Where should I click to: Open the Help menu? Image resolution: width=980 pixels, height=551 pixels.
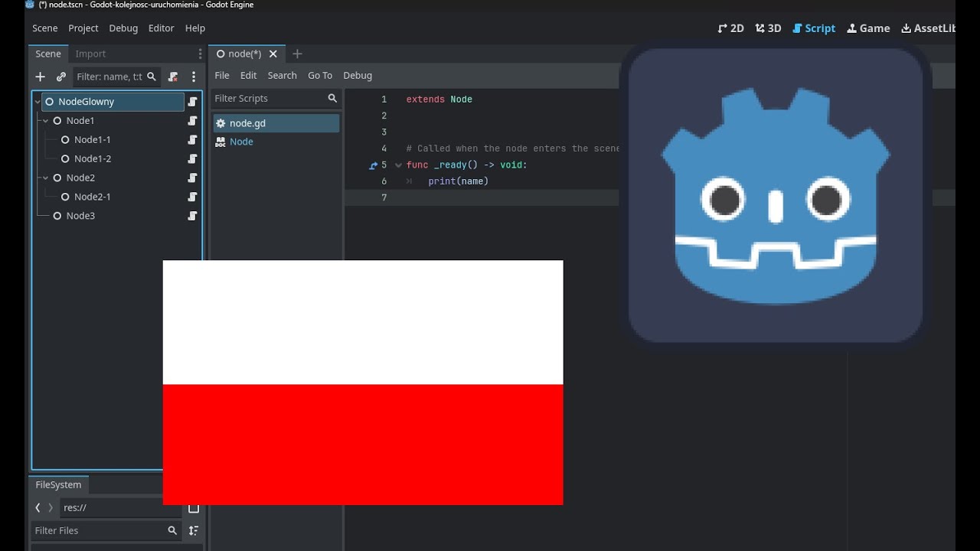(x=195, y=28)
